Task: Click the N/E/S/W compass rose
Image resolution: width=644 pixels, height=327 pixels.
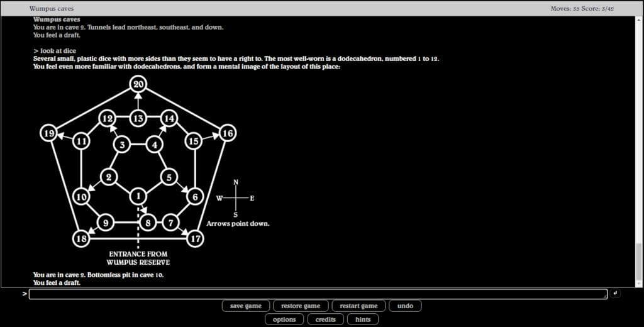Action: (x=236, y=199)
